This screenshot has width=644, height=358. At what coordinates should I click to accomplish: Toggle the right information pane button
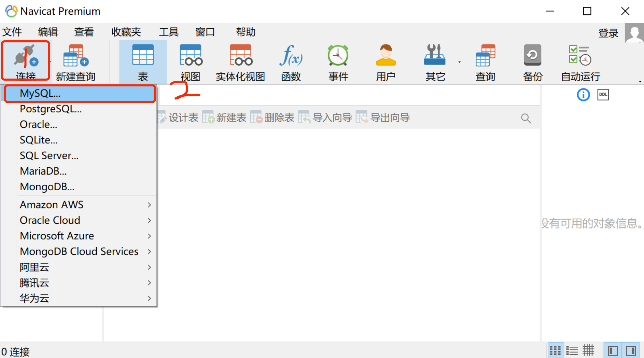[x=631, y=350]
